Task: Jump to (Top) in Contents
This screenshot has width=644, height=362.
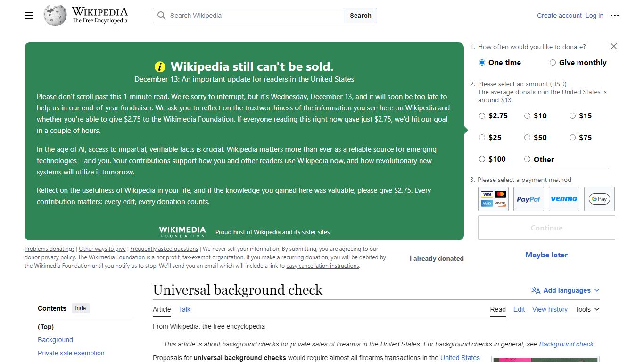Action: coord(46,327)
